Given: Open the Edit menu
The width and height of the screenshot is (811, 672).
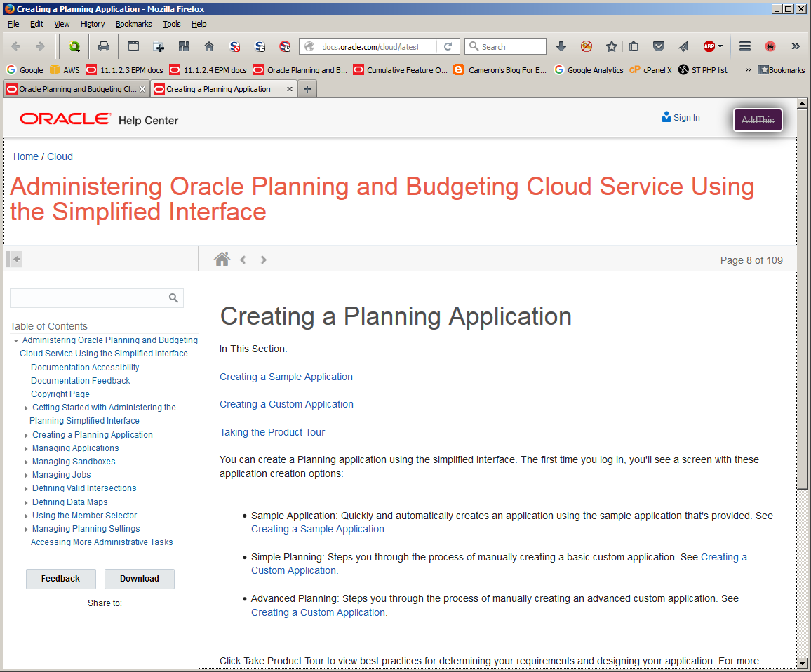Looking at the screenshot, I should tap(36, 24).
